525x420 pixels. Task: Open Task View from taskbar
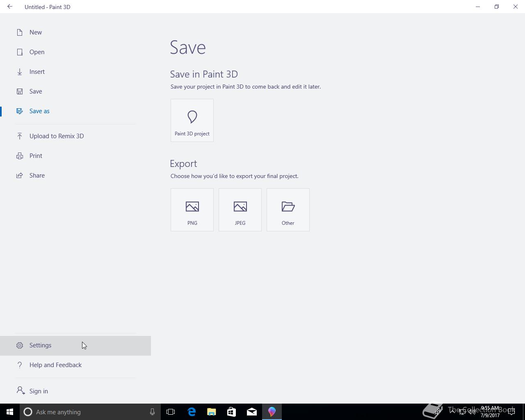pyautogui.click(x=171, y=412)
